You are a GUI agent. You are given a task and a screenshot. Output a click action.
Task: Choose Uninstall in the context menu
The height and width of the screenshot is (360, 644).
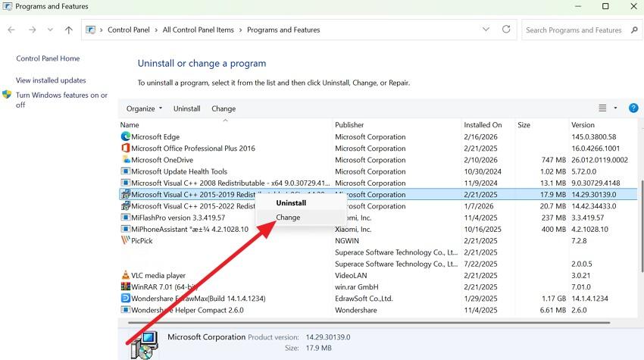[x=291, y=202]
